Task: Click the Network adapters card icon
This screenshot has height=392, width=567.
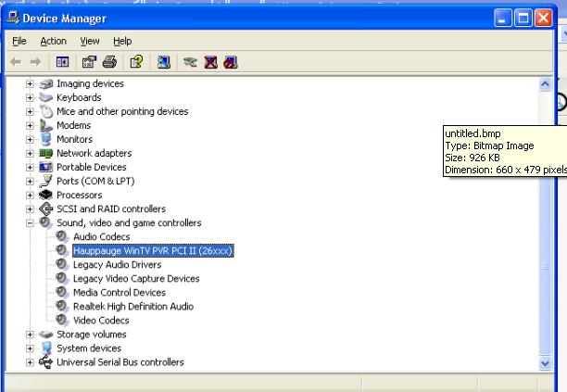Action: point(46,153)
